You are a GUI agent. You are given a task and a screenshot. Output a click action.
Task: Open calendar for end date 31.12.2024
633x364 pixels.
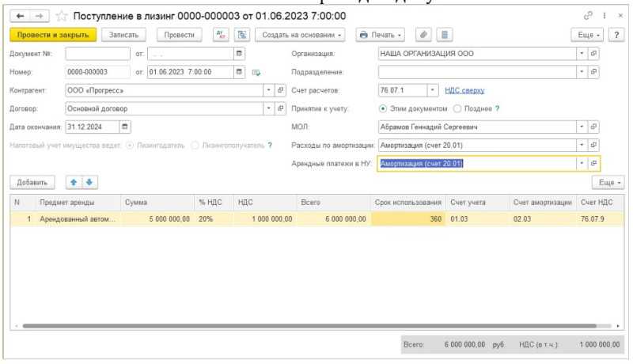click(125, 127)
